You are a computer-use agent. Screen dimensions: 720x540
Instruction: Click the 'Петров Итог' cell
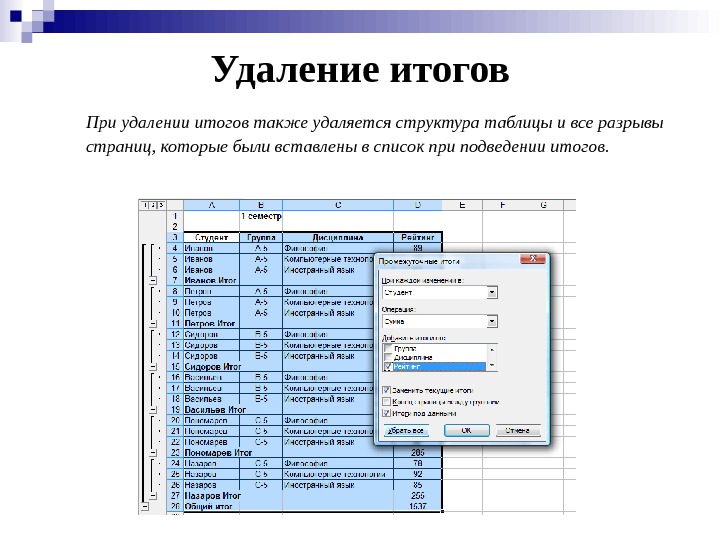point(212,324)
